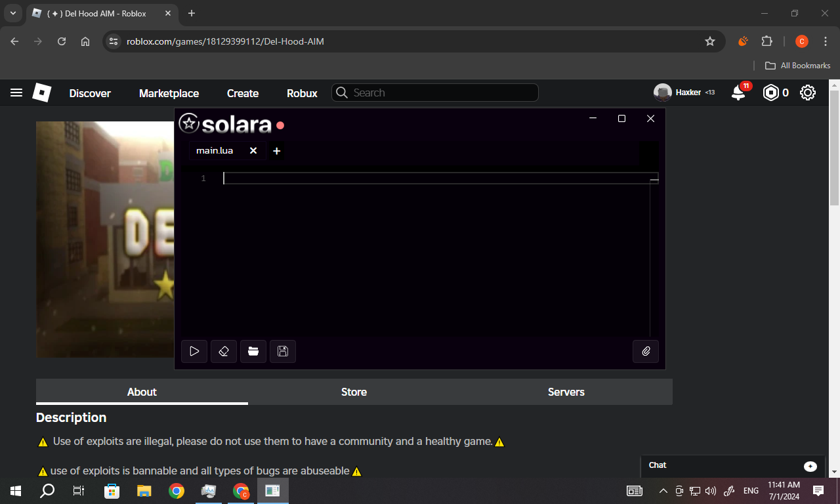Open Roblox settings gear
The image size is (840, 504).
click(x=808, y=93)
